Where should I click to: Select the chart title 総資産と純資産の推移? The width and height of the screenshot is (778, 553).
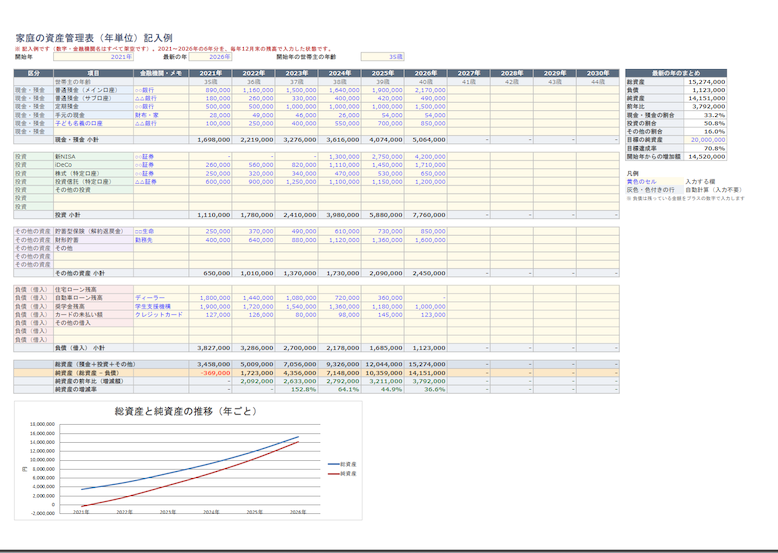pyautogui.click(x=186, y=411)
